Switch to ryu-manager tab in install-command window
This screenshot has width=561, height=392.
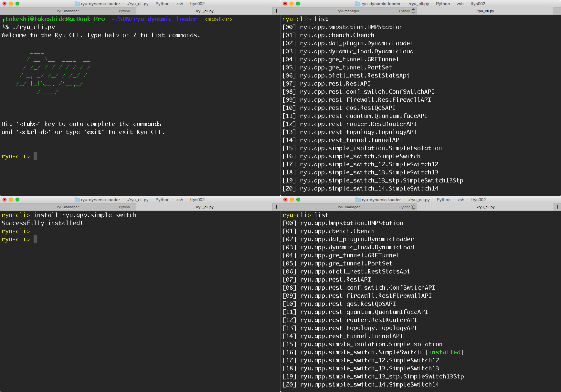(68, 207)
